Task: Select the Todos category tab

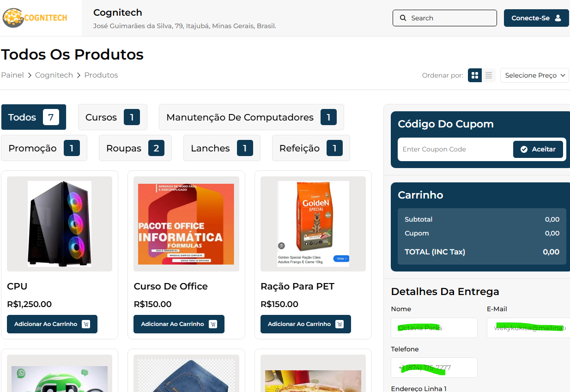Action: coord(34,117)
